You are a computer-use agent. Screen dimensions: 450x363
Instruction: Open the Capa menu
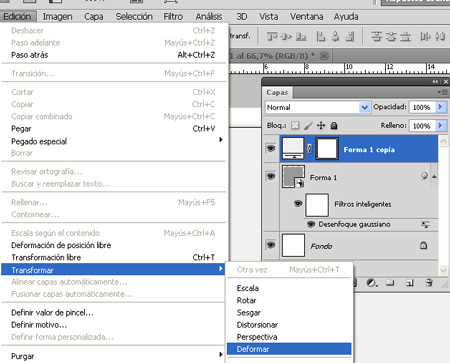coord(94,17)
